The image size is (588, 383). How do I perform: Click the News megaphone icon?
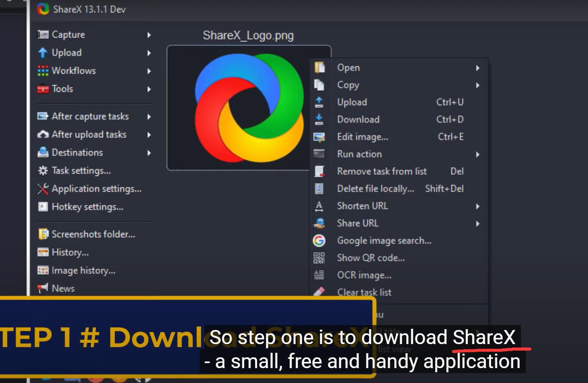pyautogui.click(x=43, y=288)
